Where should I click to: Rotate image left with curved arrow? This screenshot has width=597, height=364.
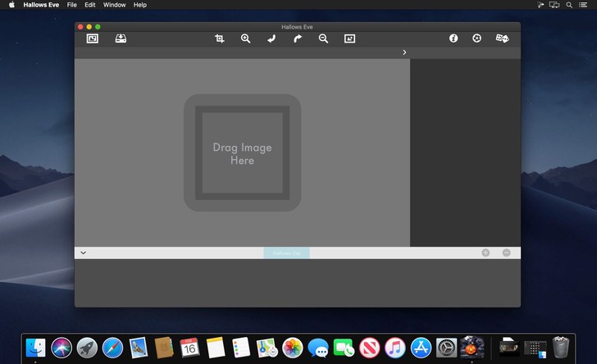point(271,39)
